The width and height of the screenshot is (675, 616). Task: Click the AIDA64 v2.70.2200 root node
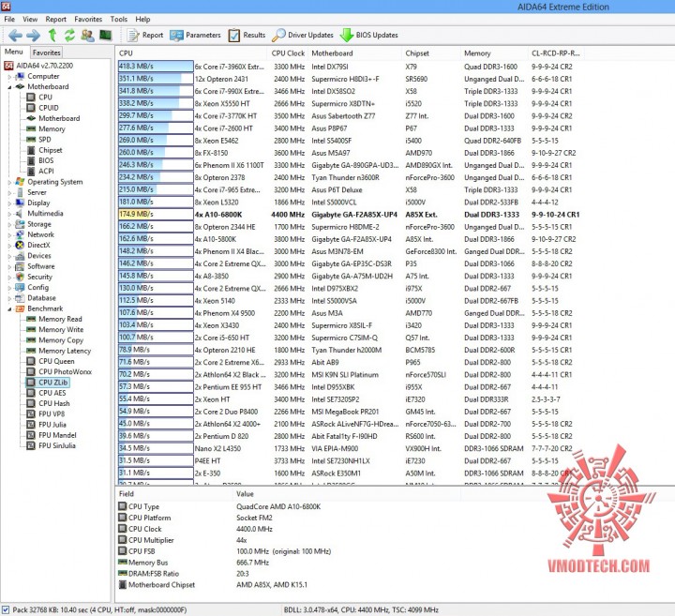point(45,66)
